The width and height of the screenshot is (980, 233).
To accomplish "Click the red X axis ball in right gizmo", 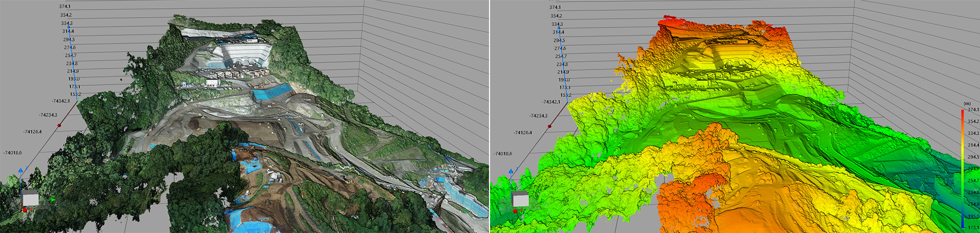I will pyautogui.click(x=515, y=210).
